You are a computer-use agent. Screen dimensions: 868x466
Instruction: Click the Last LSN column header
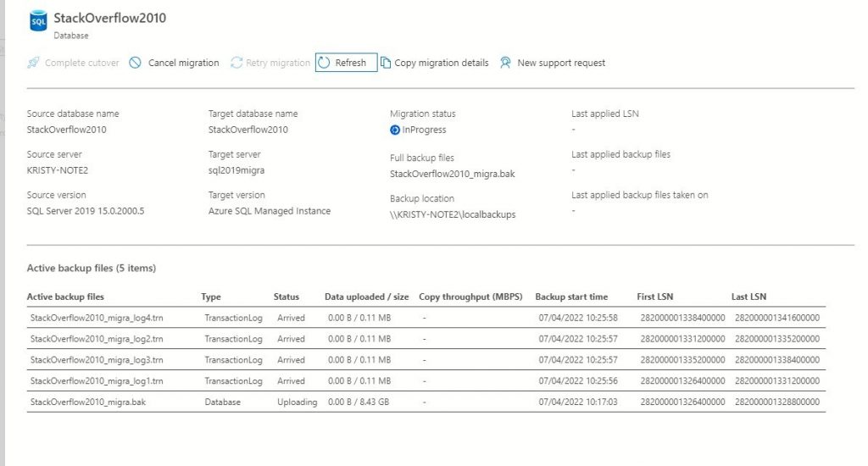[748, 297]
